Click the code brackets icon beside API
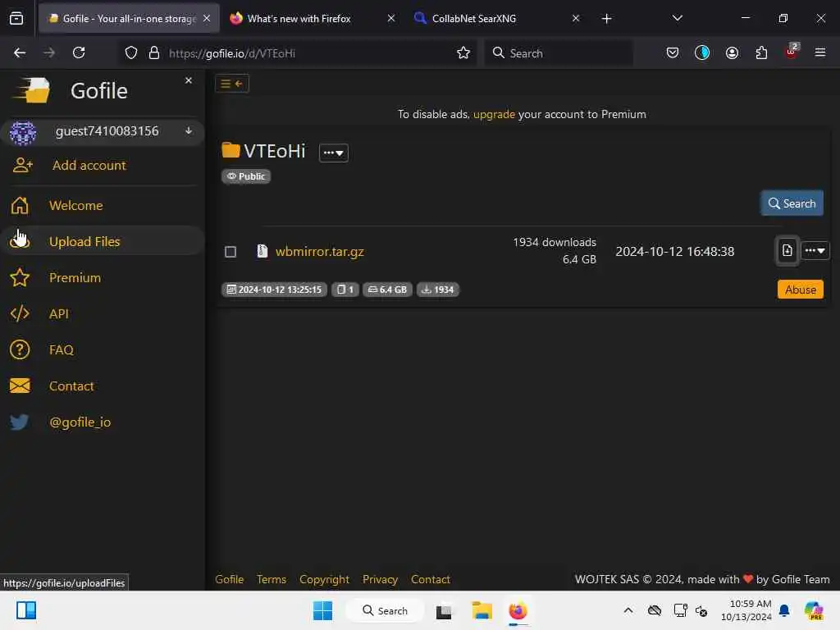840x630 pixels. point(20,314)
